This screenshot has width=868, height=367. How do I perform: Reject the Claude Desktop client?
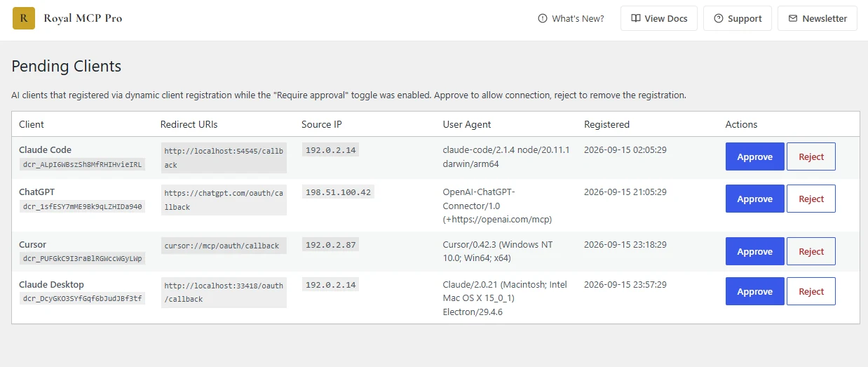click(x=811, y=291)
